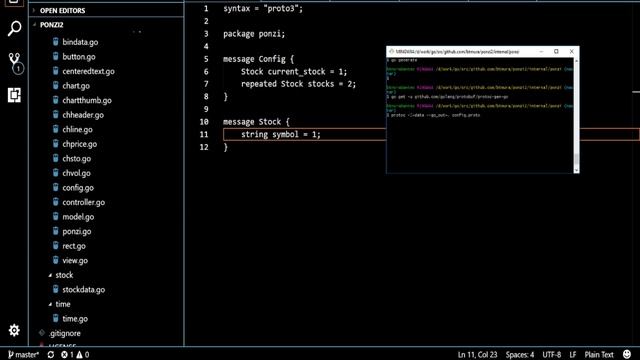Image resolution: width=640 pixels, height=360 pixels.
Task: Click the ponzi.go file icon
Action: click(x=56, y=231)
